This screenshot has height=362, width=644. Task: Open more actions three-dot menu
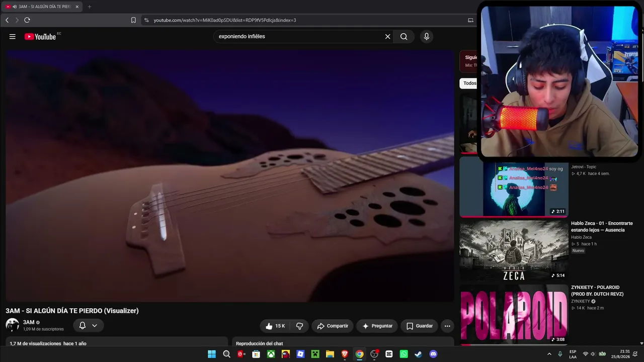pyautogui.click(x=447, y=326)
